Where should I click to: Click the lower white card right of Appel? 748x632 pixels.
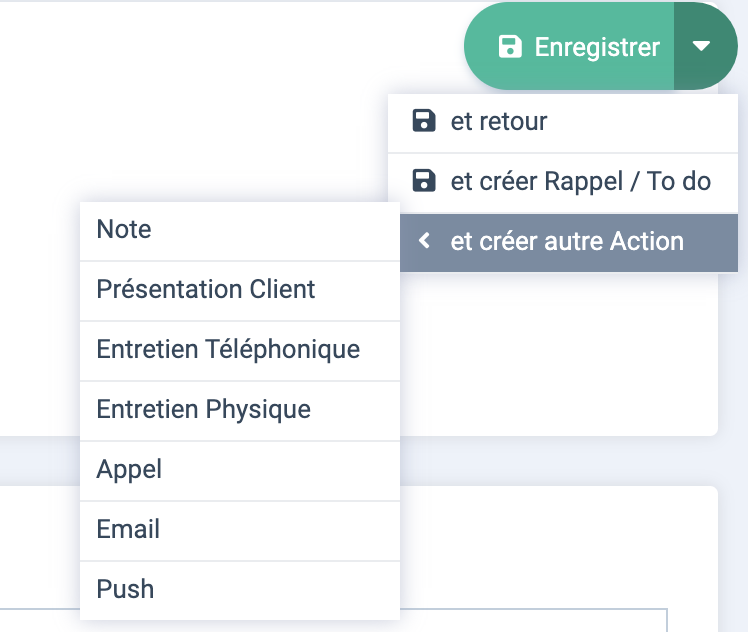[x=558, y=544]
